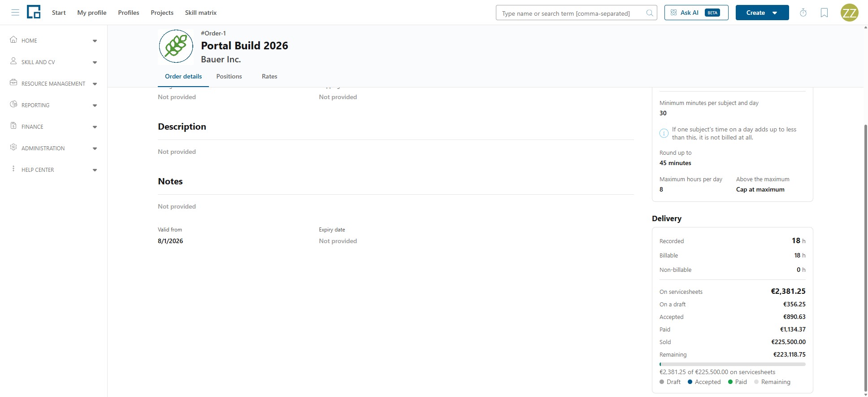Image resolution: width=868 pixels, height=397 pixels.
Task: Click the servicesheets progress bar
Action: click(x=732, y=364)
